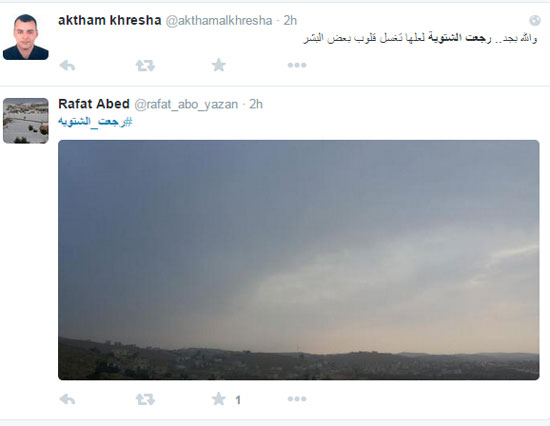Click the globe icon on aktham's tweet
550x426 pixels.
point(535,21)
